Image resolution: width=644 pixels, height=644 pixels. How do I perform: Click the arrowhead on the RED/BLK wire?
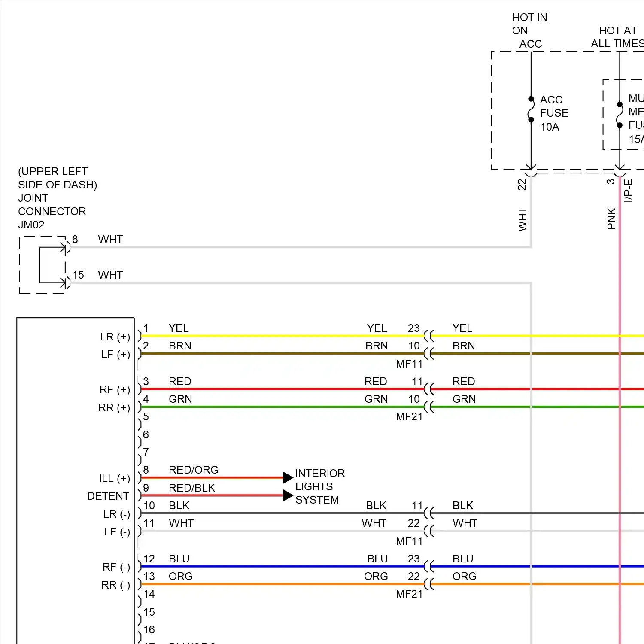288,495
